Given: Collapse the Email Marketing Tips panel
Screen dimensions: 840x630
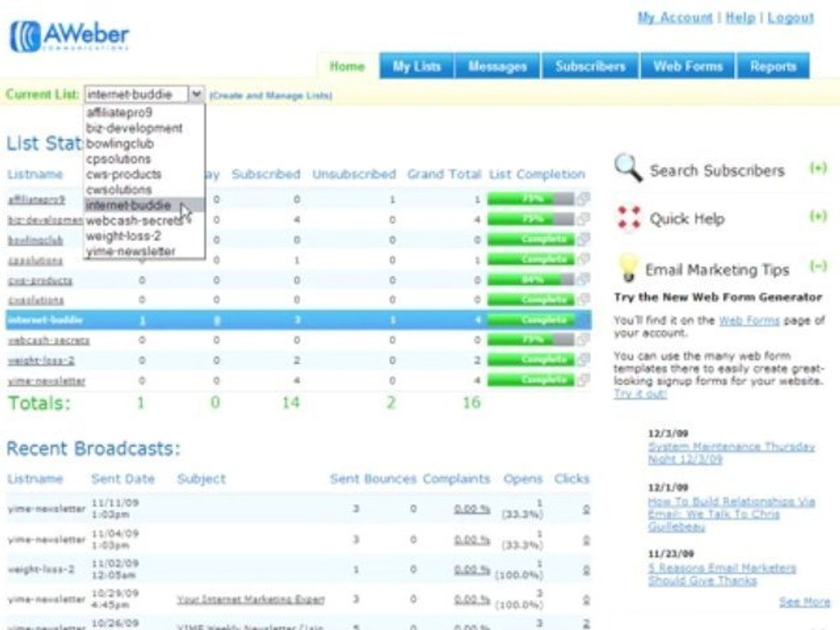Looking at the screenshot, I should [818, 266].
